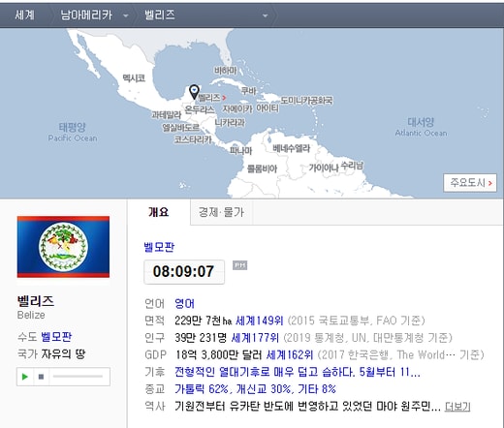Viewport: 504px width, 428px height.
Task: Click the Belize flag image
Action: [63, 247]
